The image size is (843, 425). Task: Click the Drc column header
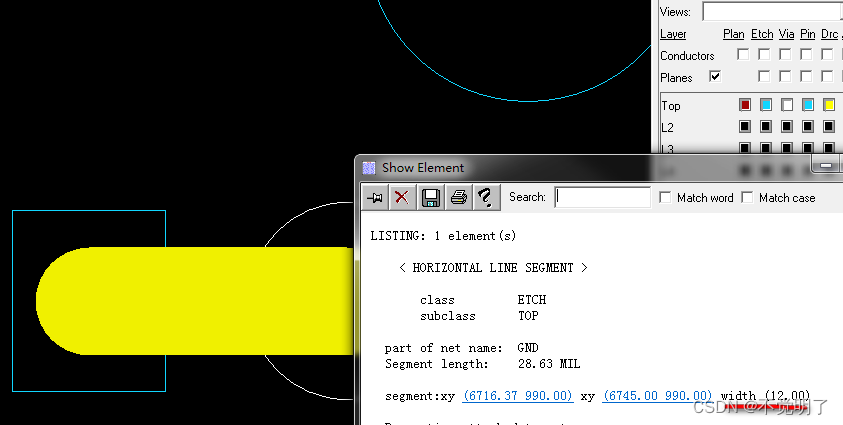tap(830, 34)
